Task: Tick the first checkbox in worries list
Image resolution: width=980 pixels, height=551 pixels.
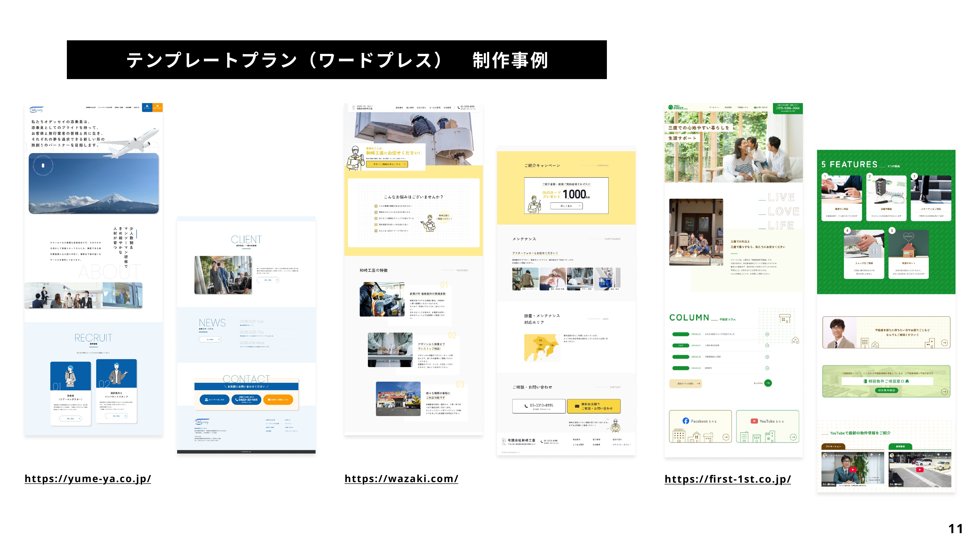Action: pos(376,206)
